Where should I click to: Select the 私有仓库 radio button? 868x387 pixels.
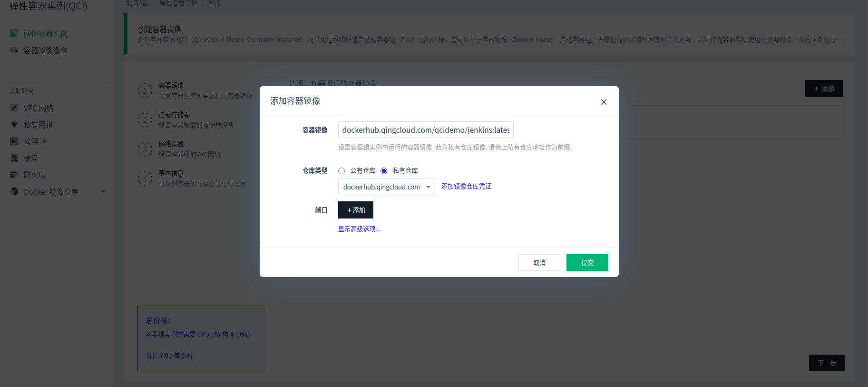coord(384,171)
